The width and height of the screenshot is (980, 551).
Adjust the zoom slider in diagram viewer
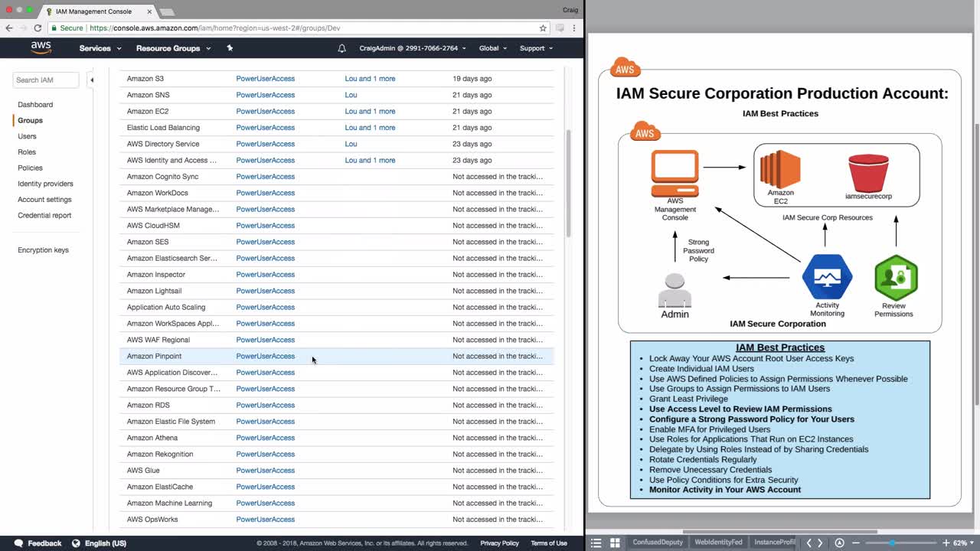coord(892,543)
